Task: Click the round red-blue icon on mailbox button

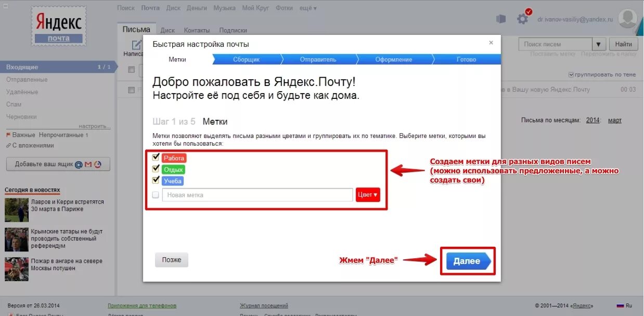Action: [x=98, y=165]
